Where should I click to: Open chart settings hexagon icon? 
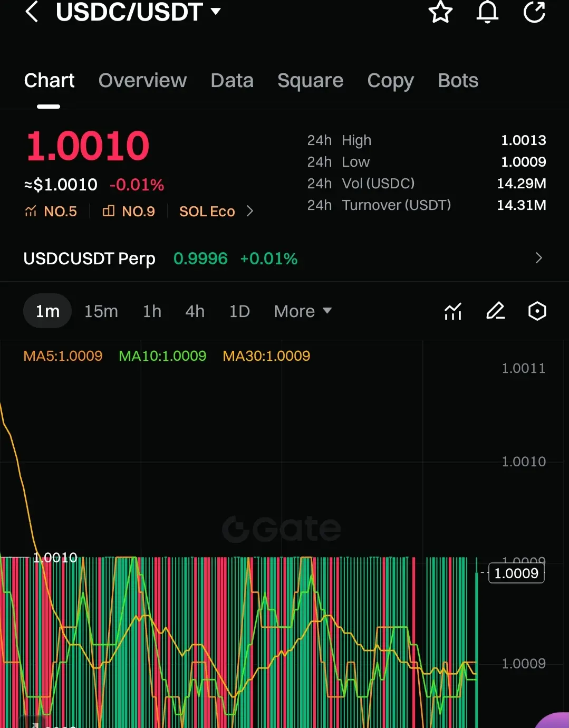pyautogui.click(x=537, y=311)
